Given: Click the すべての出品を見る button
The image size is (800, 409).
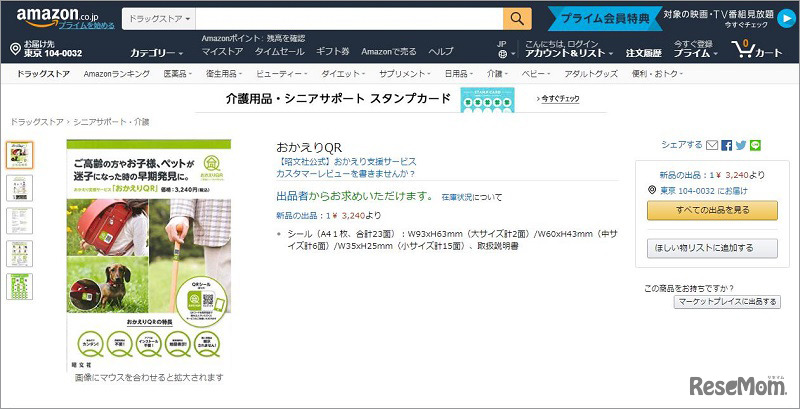Looking at the screenshot, I should [x=712, y=210].
